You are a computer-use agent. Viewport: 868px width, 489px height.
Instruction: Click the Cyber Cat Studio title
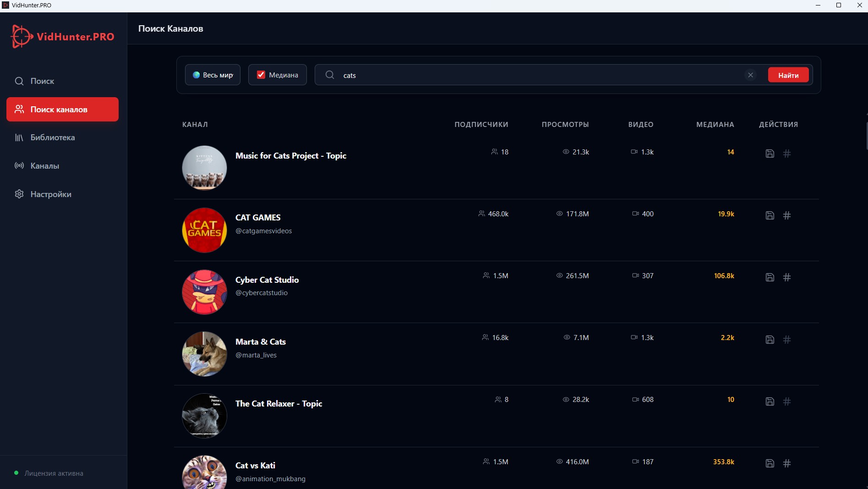(267, 280)
